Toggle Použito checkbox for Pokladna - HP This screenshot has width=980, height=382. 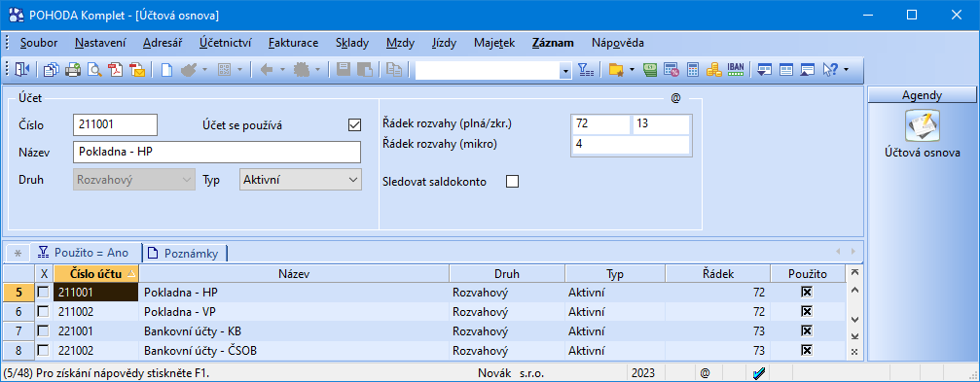coord(807,292)
